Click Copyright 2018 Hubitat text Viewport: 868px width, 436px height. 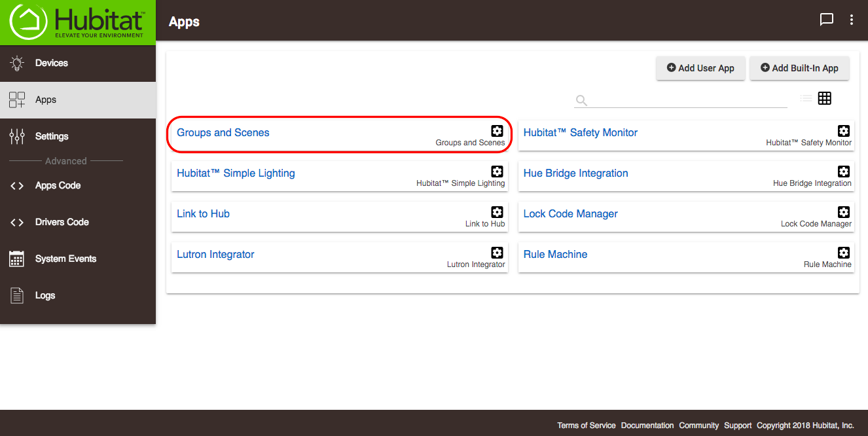pos(806,426)
